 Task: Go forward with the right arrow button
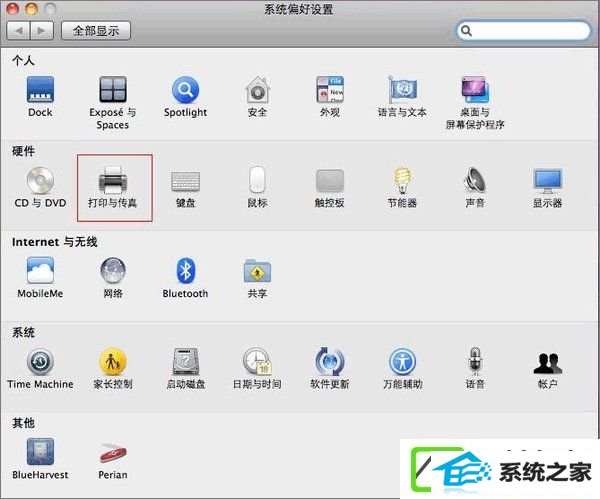(x=42, y=30)
